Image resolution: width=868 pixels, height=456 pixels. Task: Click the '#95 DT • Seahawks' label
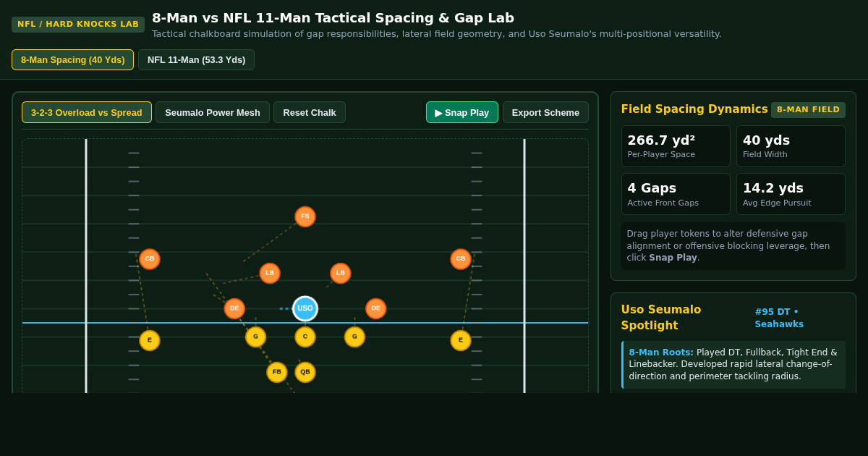coord(779,318)
